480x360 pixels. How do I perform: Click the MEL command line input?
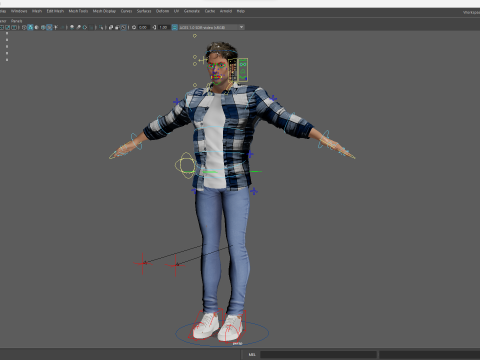pos(318,354)
